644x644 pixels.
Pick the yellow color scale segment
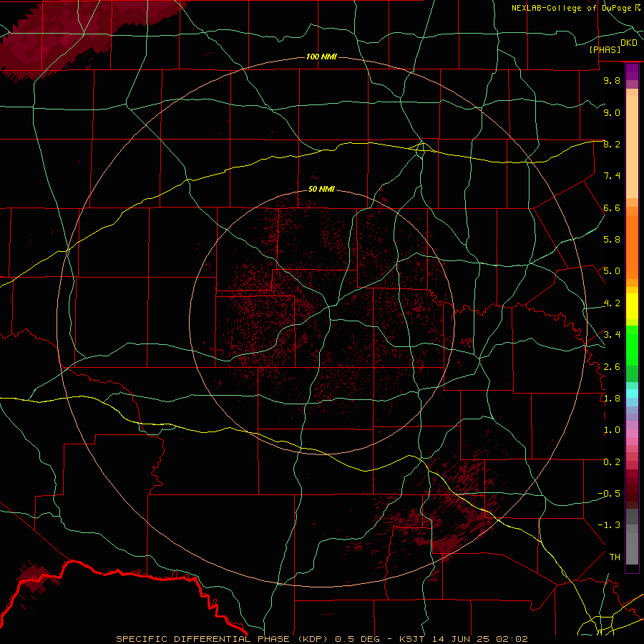tap(632, 306)
